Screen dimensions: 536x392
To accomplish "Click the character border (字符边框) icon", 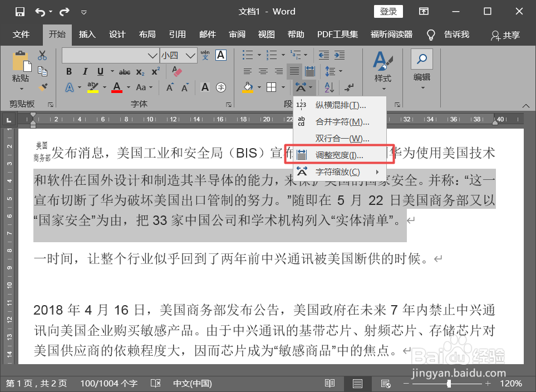I will coord(220,55).
